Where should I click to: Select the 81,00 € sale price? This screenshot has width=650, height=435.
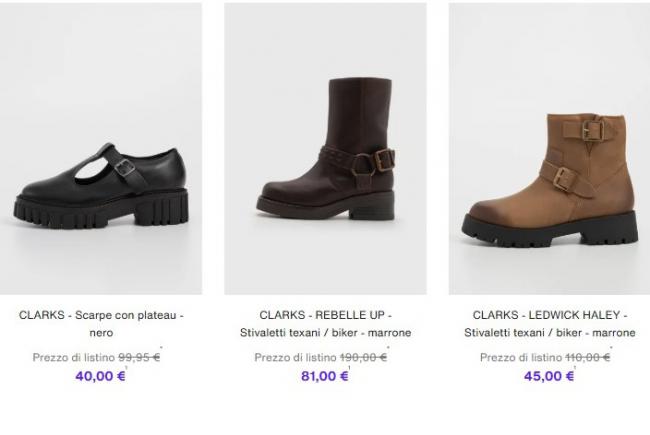323,376
